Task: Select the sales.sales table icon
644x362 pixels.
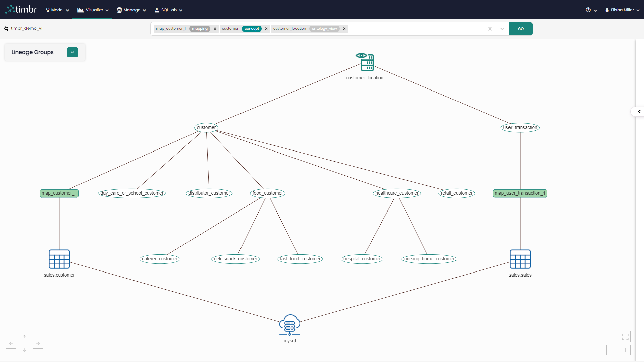Action: point(520,259)
